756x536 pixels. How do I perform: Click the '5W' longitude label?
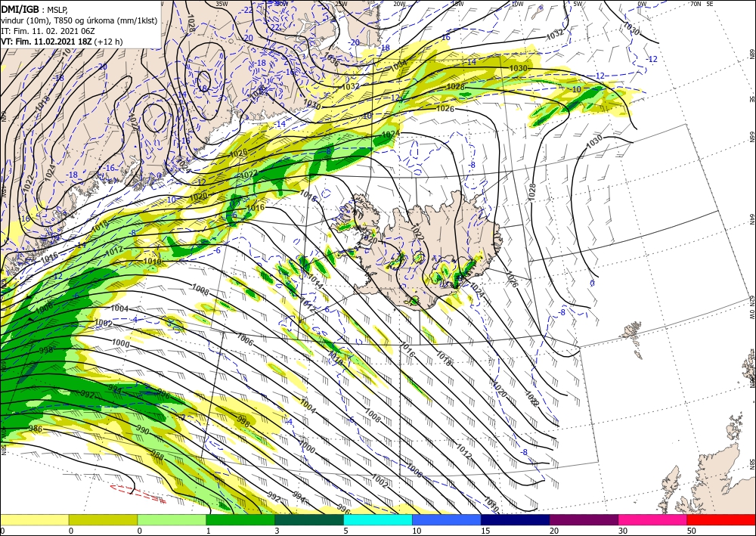pyautogui.click(x=578, y=4)
